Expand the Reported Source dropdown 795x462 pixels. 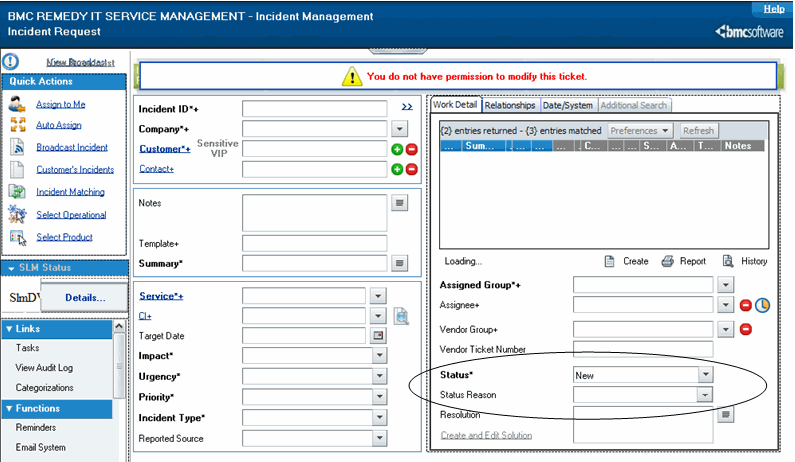pyautogui.click(x=379, y=438)
